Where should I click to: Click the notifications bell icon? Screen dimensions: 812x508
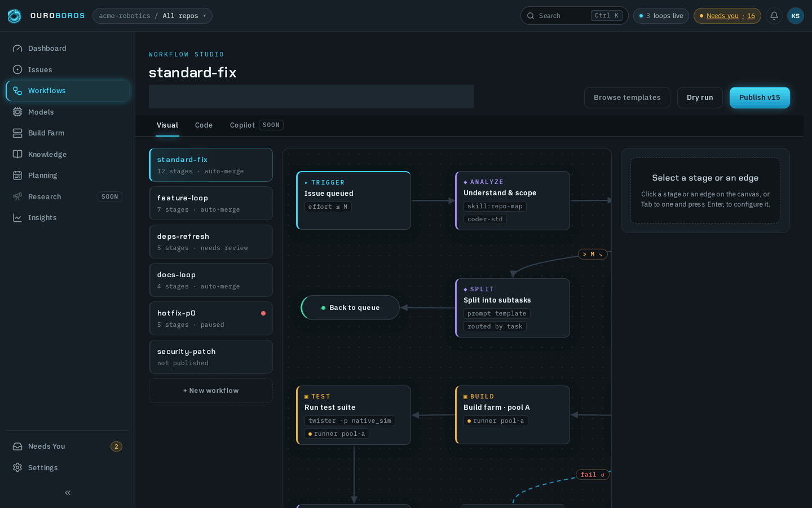click(774, 16)
